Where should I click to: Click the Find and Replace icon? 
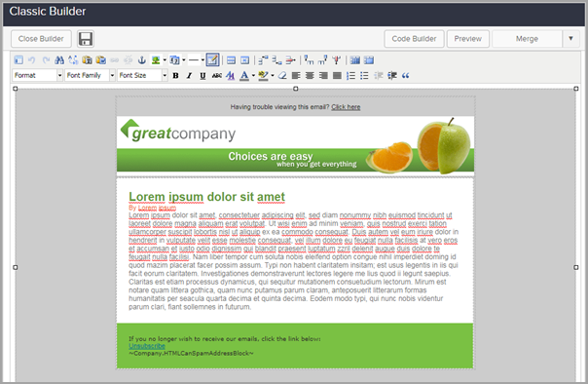(x=73, y=60)
